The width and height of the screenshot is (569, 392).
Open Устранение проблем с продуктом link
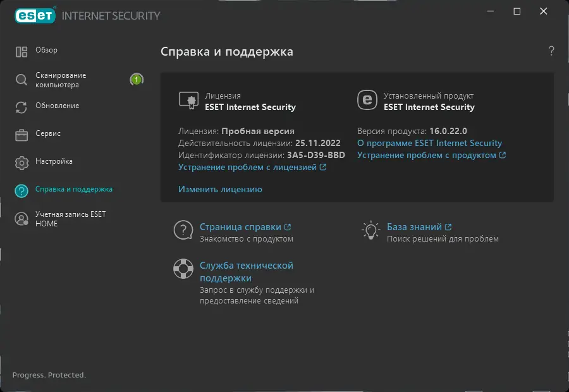(x=427, y=156)
